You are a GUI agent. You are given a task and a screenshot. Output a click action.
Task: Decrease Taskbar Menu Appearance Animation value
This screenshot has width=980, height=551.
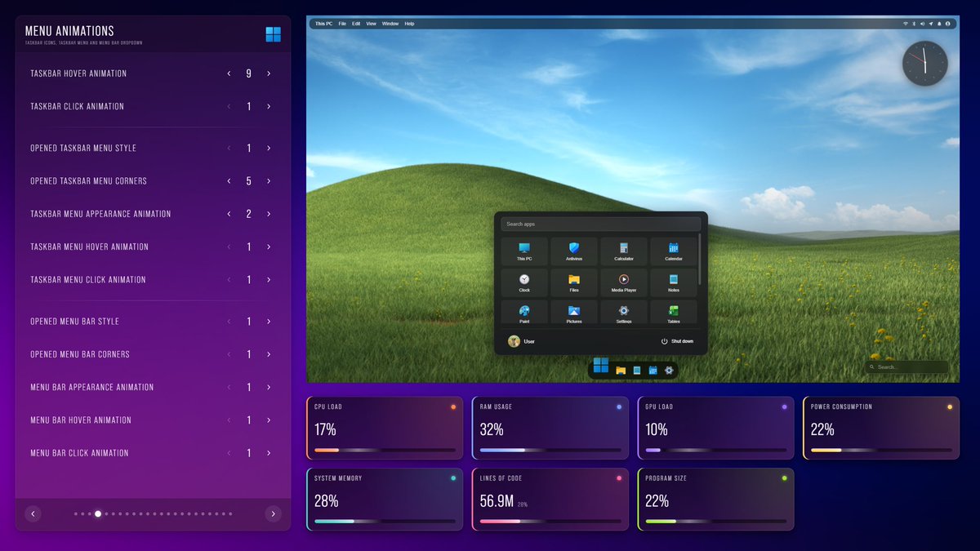tap(229, 214)
